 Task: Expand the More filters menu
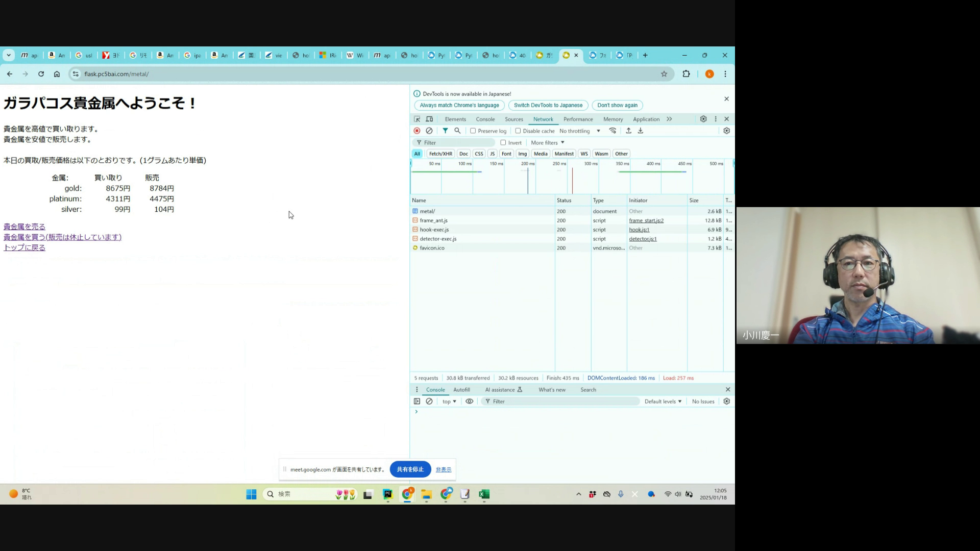[547, 143]
